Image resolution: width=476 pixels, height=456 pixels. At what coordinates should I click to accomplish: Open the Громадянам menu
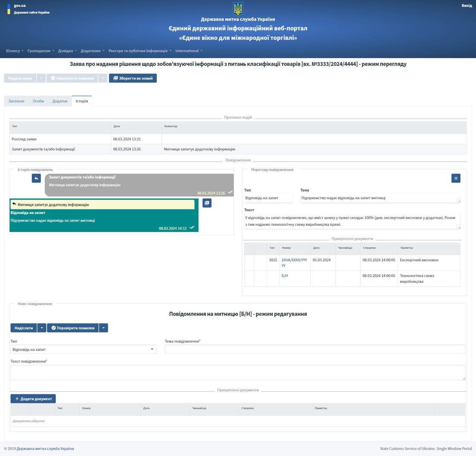coord(41,51)
